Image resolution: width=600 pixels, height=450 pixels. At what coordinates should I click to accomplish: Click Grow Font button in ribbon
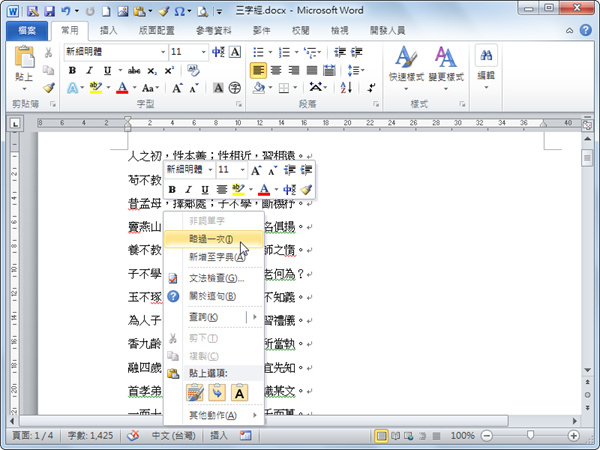pyautogui.click(x=177, y=88)
